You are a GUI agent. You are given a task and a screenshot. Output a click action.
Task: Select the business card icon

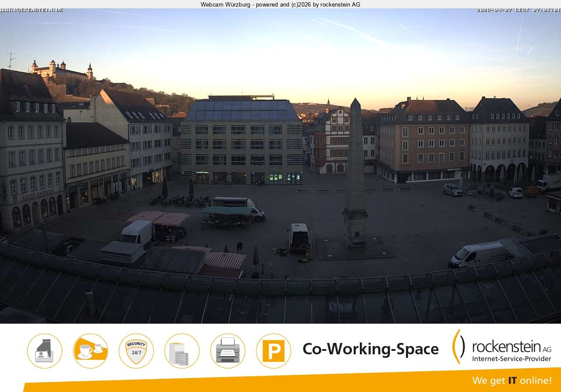point(44,350)
